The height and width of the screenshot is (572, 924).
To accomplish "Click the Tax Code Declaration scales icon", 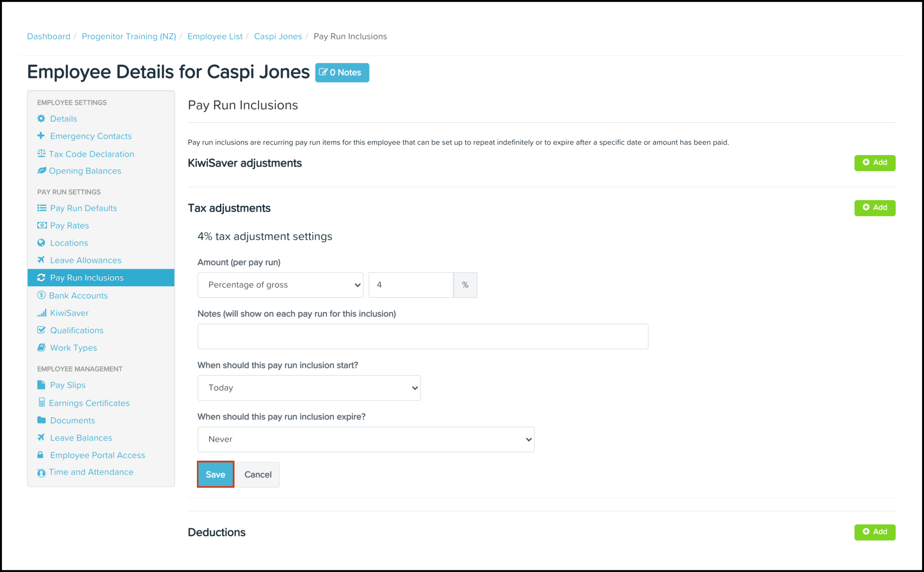I will coord(41,153).
